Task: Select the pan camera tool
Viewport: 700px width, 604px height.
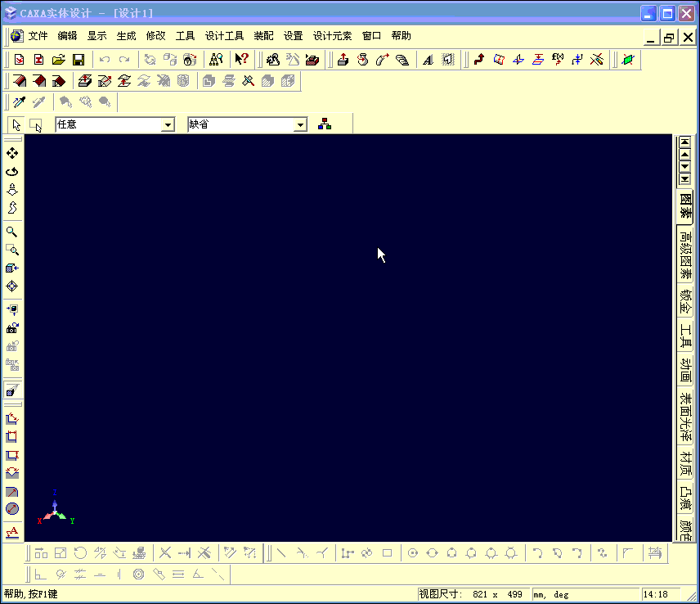Action: pos(12,153)
